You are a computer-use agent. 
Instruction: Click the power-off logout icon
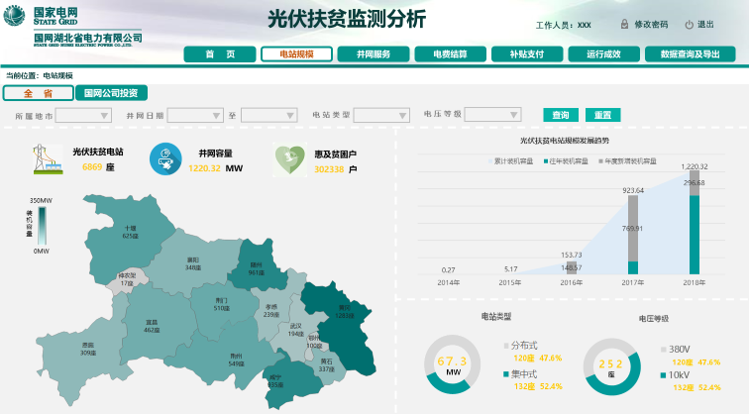pos(689,24)
